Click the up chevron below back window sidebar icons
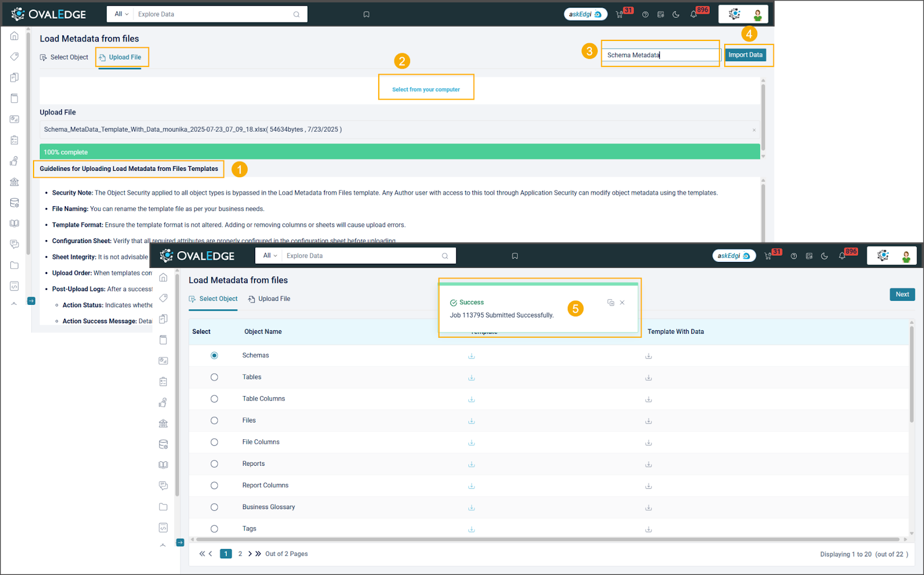Viewport: 924px width, 575px height. coord(14,304)
